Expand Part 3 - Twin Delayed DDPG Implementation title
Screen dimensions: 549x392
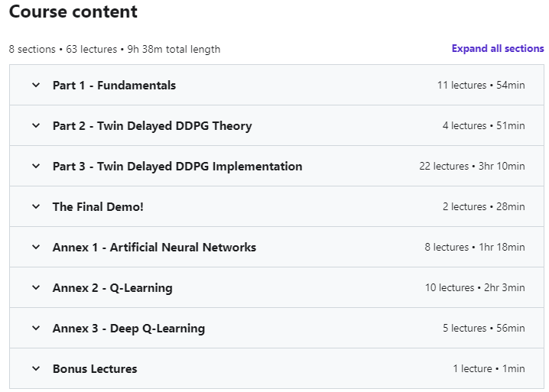click(177, 167)
